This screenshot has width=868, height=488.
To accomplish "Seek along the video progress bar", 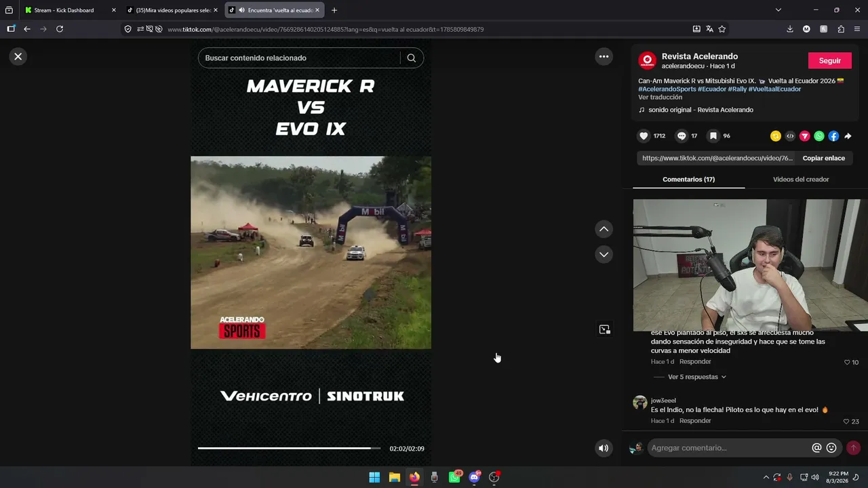I will [x=289, y=448].
